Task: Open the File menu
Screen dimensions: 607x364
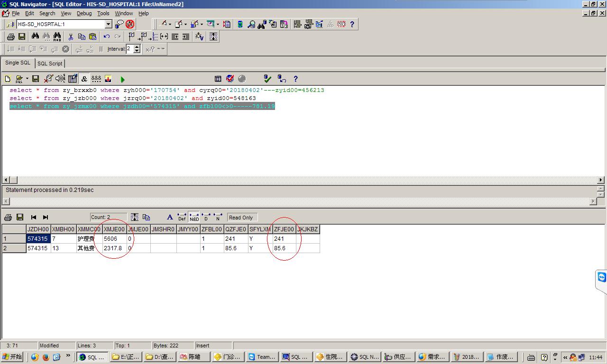Action: point(16,13)
